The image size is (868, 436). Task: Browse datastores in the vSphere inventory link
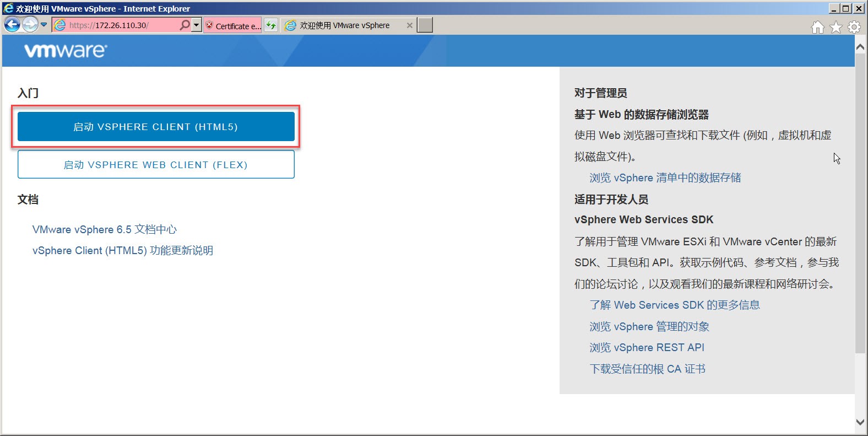(665, 177)
